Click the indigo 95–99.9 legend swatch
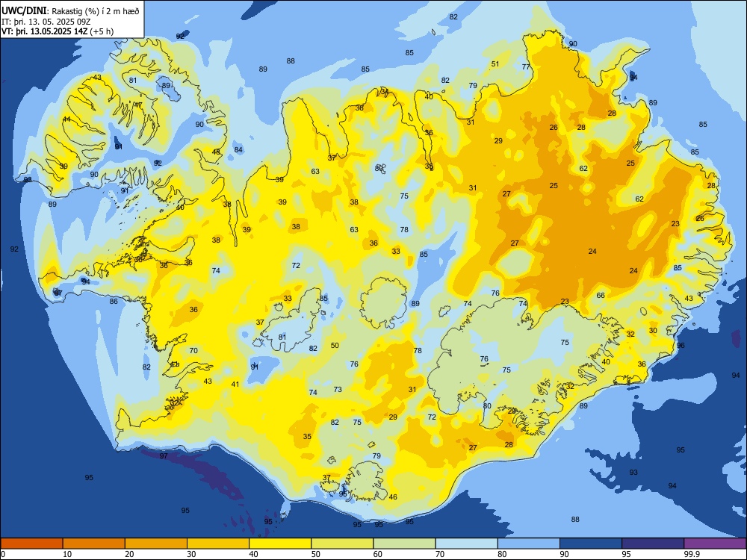 click(653, 544)
